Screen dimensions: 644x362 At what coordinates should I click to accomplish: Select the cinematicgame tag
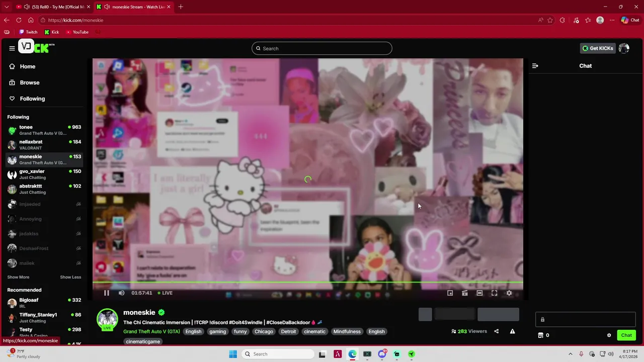(x=143, y=341)
